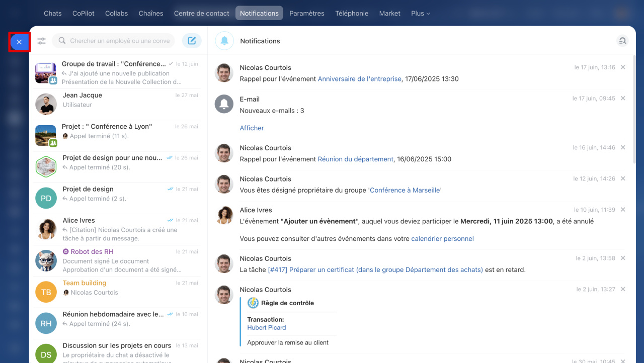Open the Centre de contact tab
The image size is (644, 363).
[x=202, y=13]
